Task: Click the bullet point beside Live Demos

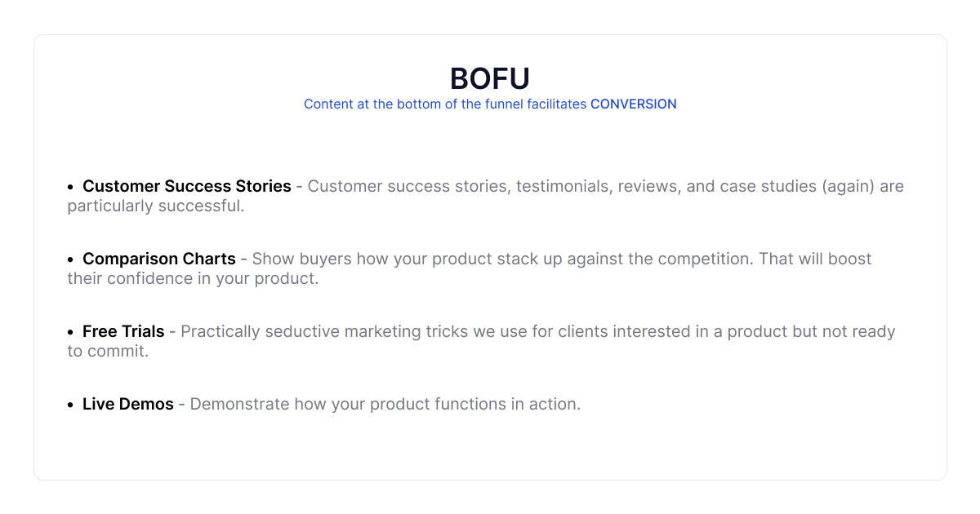Action: click(x=71, y=405)
